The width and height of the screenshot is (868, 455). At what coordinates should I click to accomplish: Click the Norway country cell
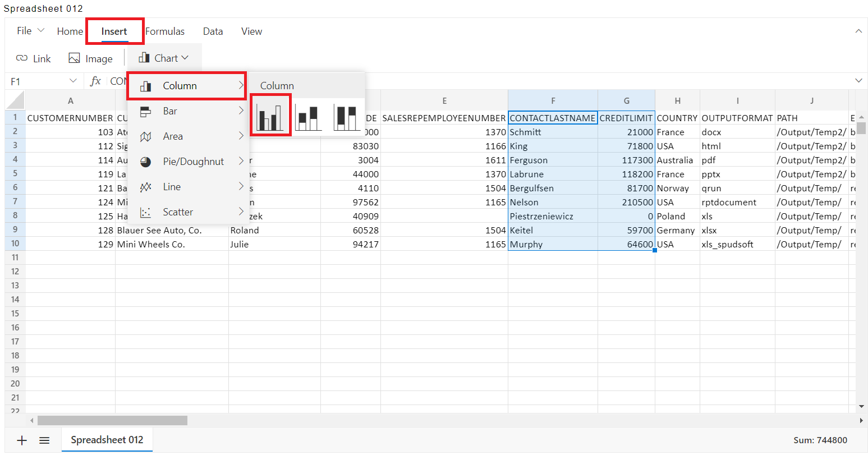pos(677,188)
